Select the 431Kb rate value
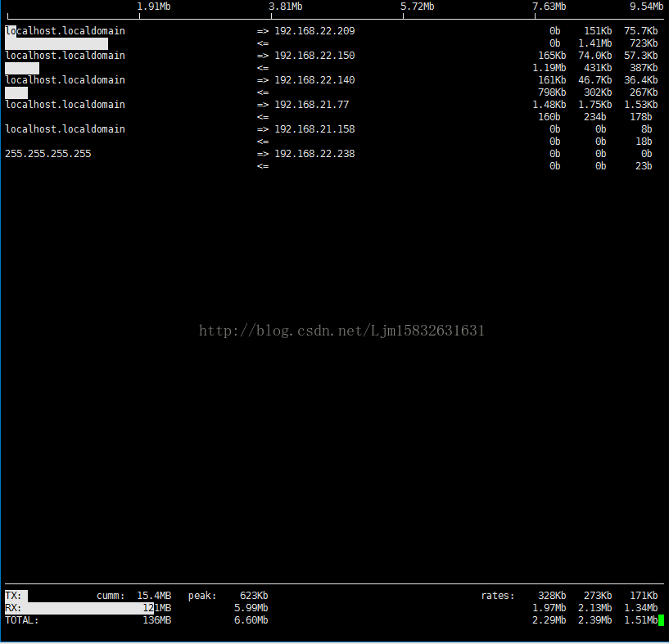 point(598,68)
